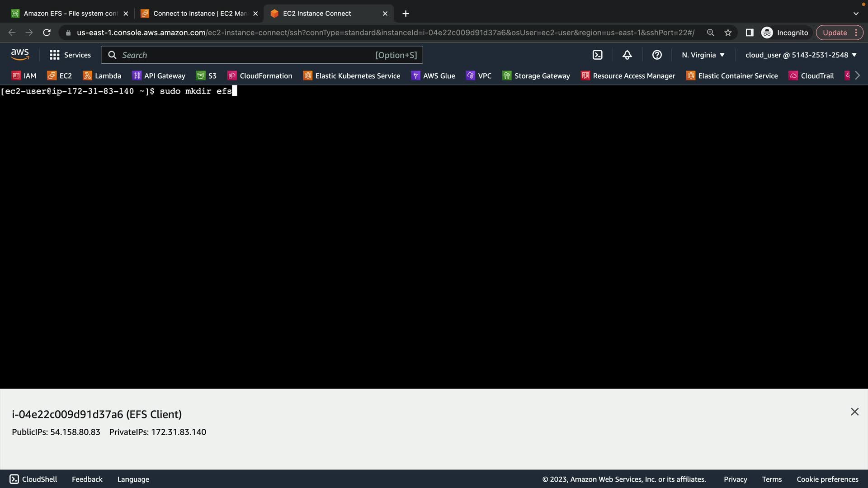Viewport: 868px width, 488px height.
Task: Open the Lambda bookmark shortcut
Action: click(x=102, y=76)
